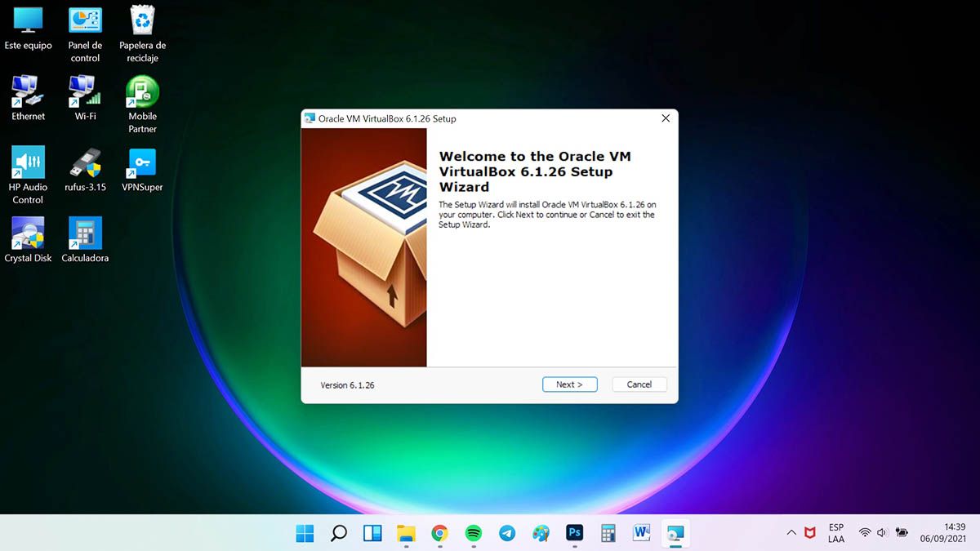Close the Oracle VM VirtualBox Setup window
Image resolution: width=980 pixels, height=551 pixels.
coord(665,118)
